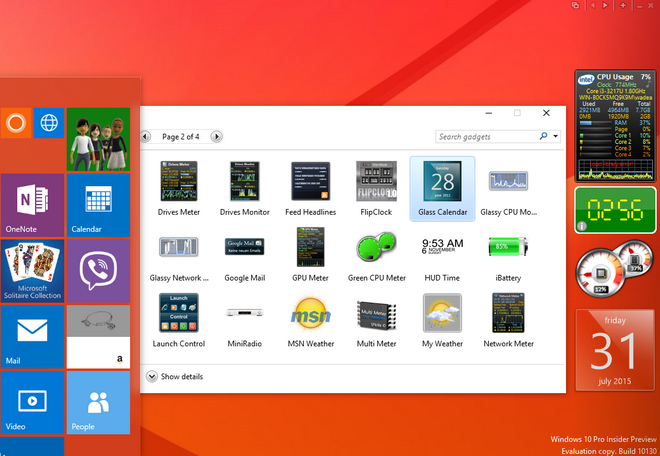The width and height of the screenshot is (660, 456).
Task: Click the overlapping windows icon in sidebar toolbar
Action: coord(575,5)
